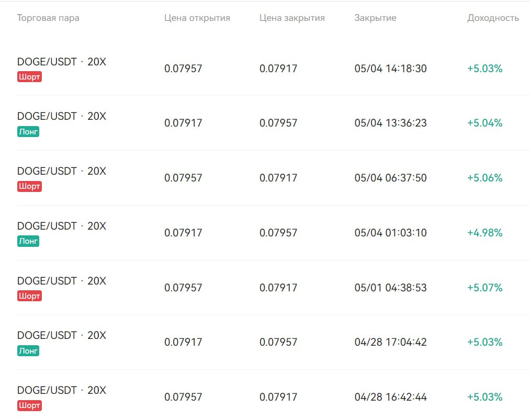Click the +5.07% return value

pyautogui.click(x=484, y=288)
